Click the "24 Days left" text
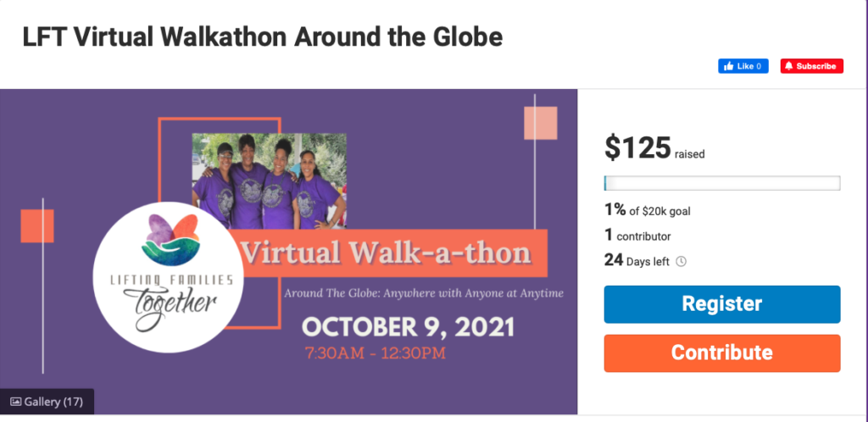 click(637, 261)
